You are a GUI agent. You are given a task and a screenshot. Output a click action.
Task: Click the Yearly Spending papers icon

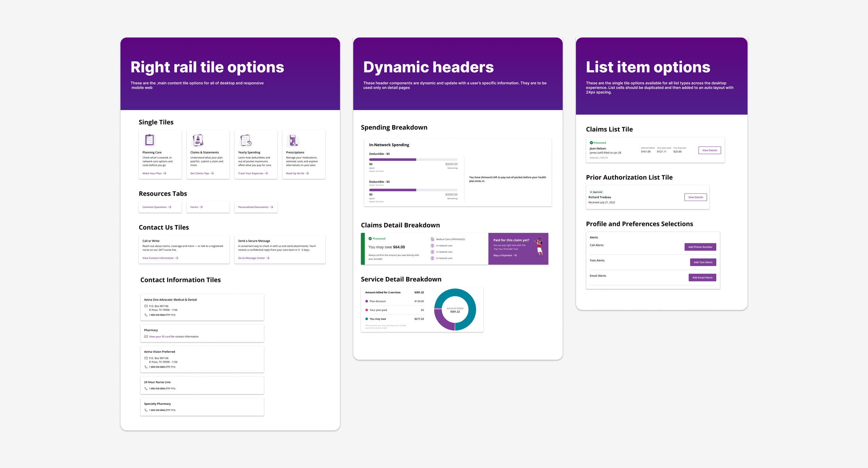(x=246, y=140)
